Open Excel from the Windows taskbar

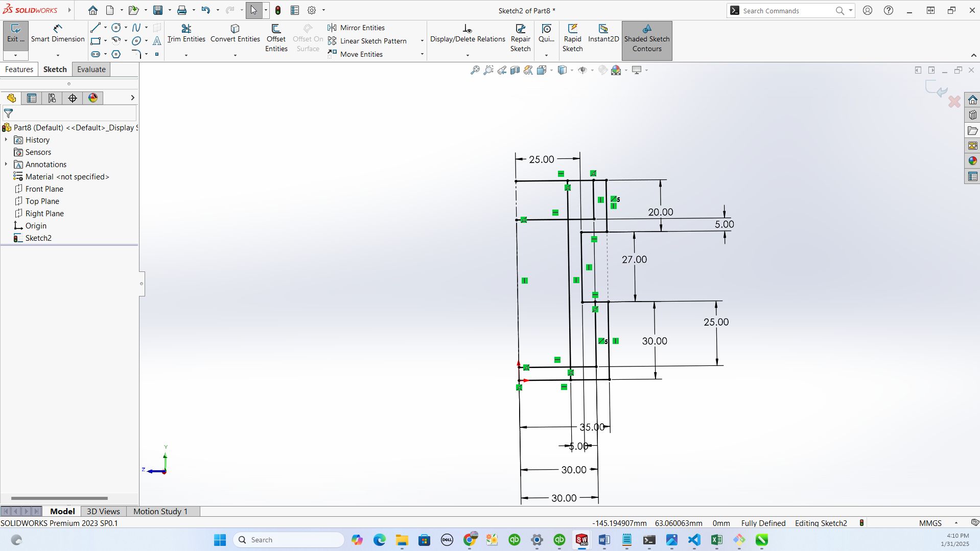click(716, 540)
